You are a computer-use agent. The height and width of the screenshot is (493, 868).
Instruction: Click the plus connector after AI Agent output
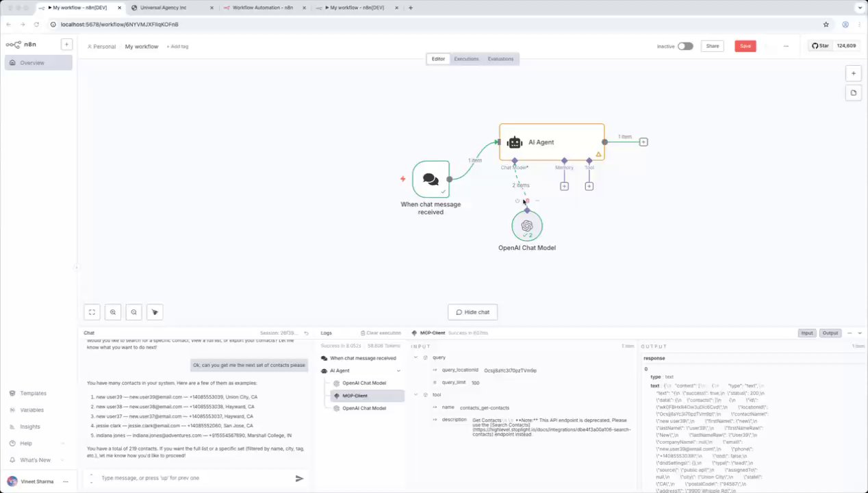click(x=643, y=142)
